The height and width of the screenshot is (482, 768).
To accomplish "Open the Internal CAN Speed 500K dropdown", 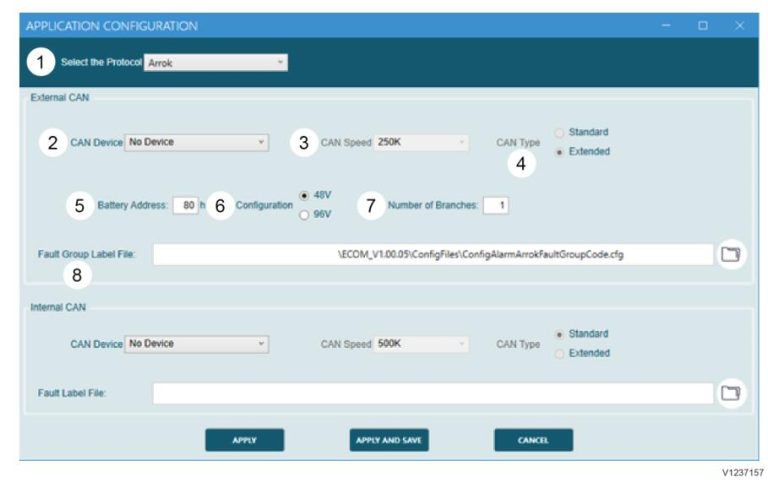I will click(421, 344).
